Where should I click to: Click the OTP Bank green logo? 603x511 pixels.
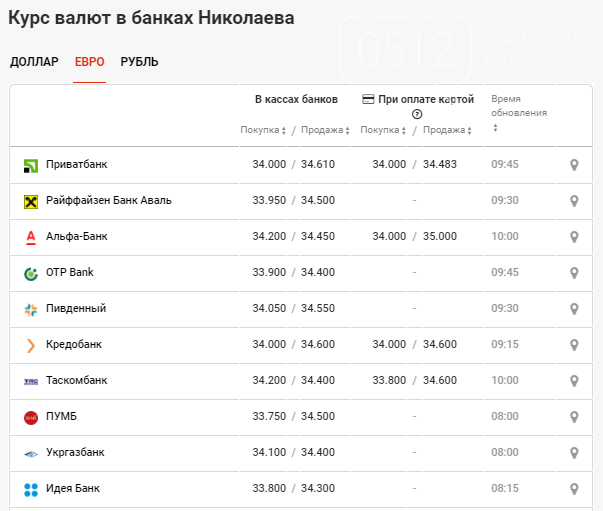30,273
